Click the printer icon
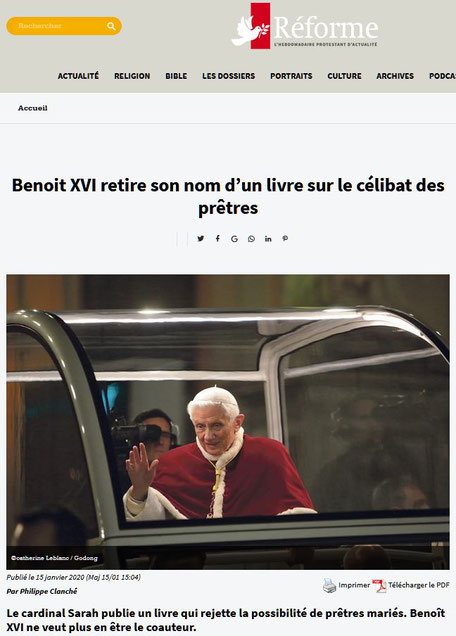456x636 pixels. tap(329, 585)
